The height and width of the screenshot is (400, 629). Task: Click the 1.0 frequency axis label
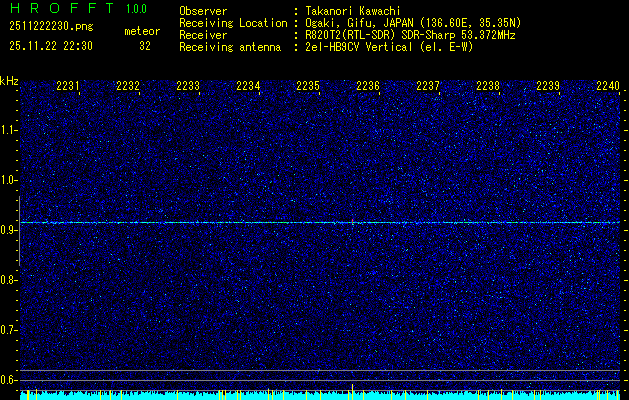[8, 180]
